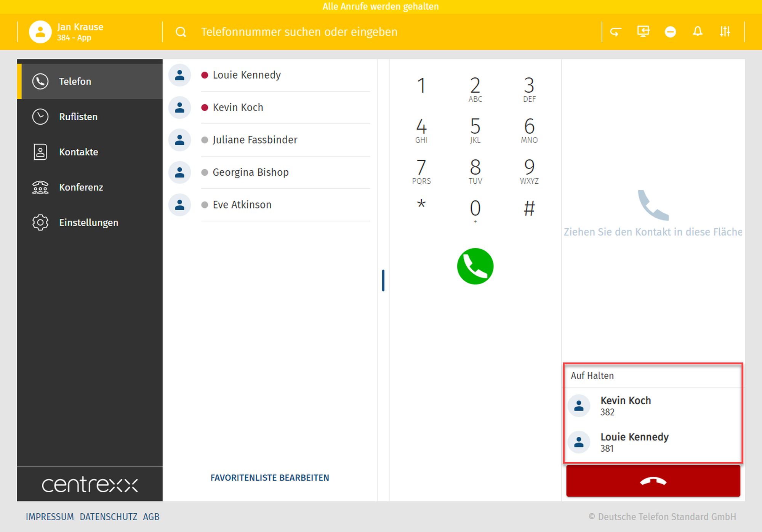
Task: Switch to the Konferenz section
Action: [81, 187]
